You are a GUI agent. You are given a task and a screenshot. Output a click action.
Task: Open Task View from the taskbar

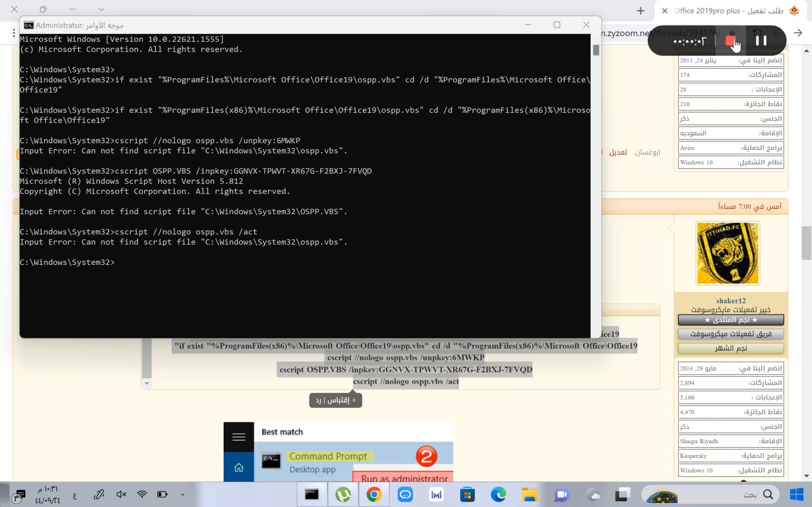[623, 495]
